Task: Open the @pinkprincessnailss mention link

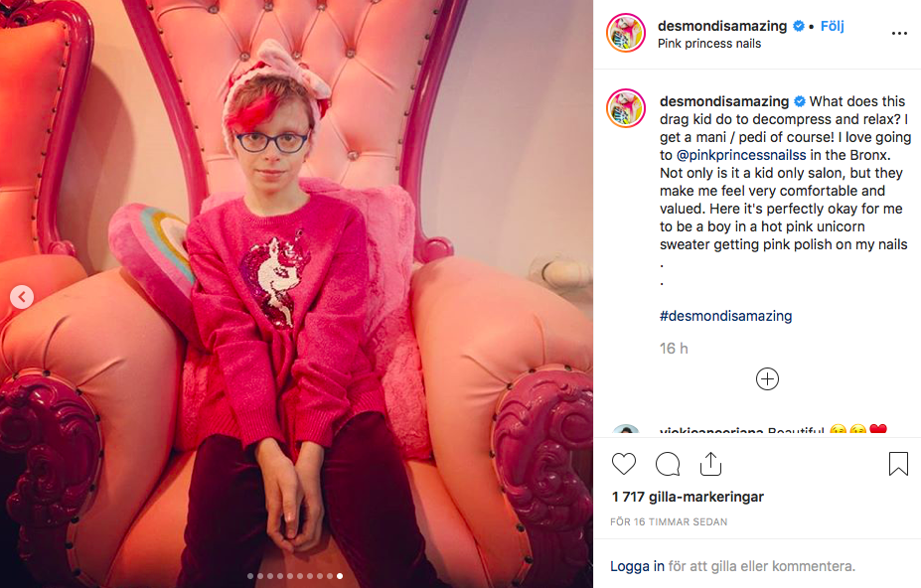Action: coord(741,155)
